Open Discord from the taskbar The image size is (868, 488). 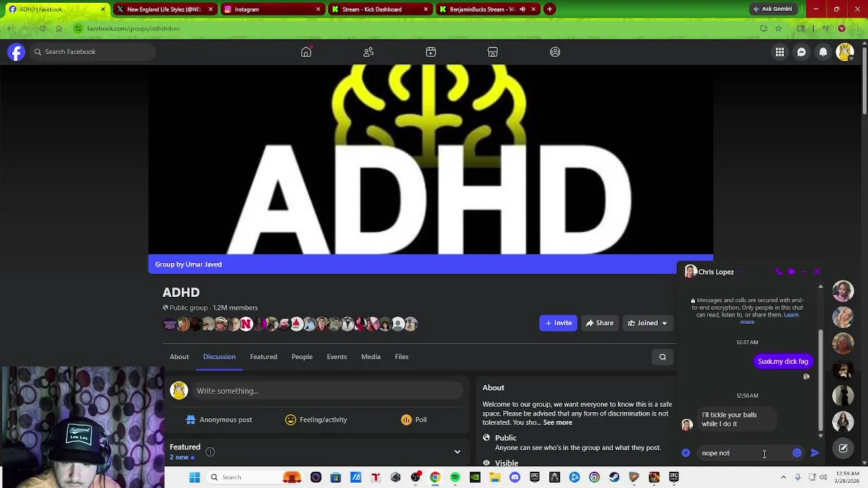pyautogui.click(x=515, y=477)
